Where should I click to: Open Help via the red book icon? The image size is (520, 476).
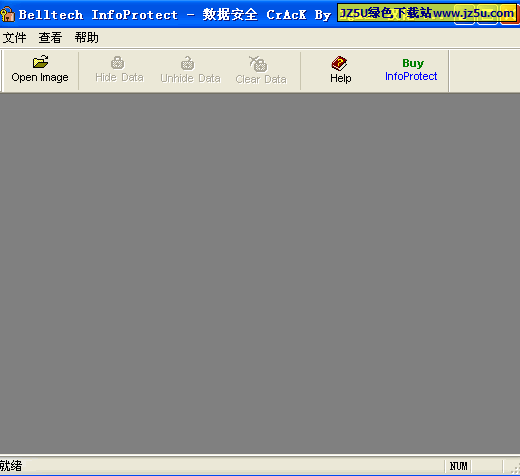pos(339,63)
